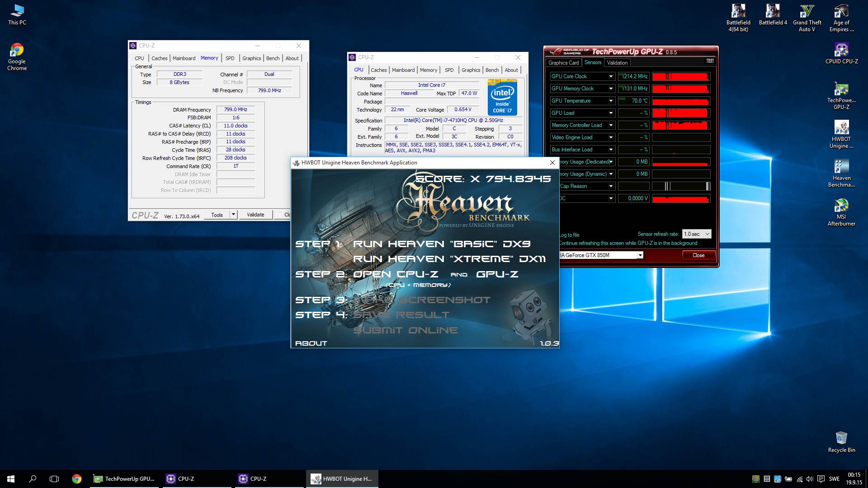868x488 pixels.
Task: Open Mainboard tab in CPU-Z Timings window
Action: [184, 58]
